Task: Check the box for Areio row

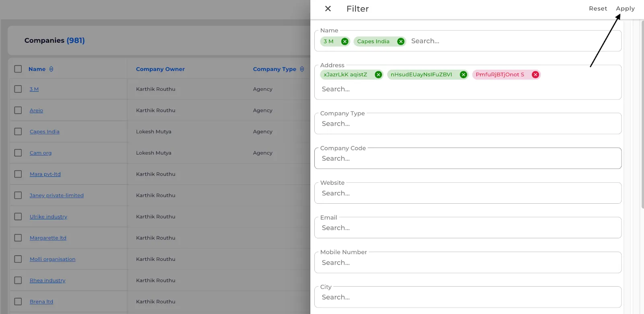Action: pos(18,110)
